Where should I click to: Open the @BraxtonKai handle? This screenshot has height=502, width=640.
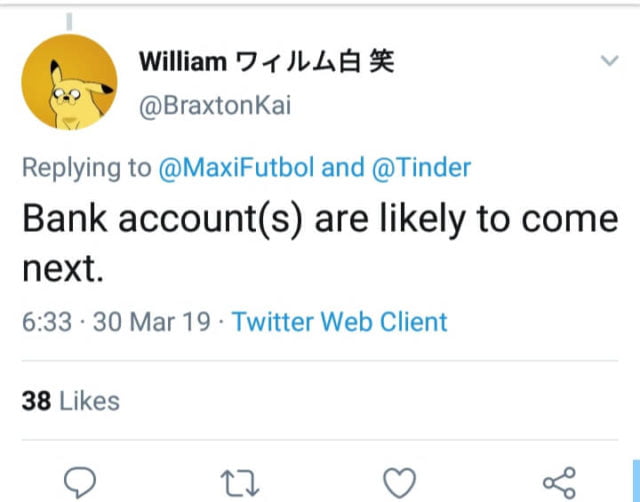[x=214, y=106]
